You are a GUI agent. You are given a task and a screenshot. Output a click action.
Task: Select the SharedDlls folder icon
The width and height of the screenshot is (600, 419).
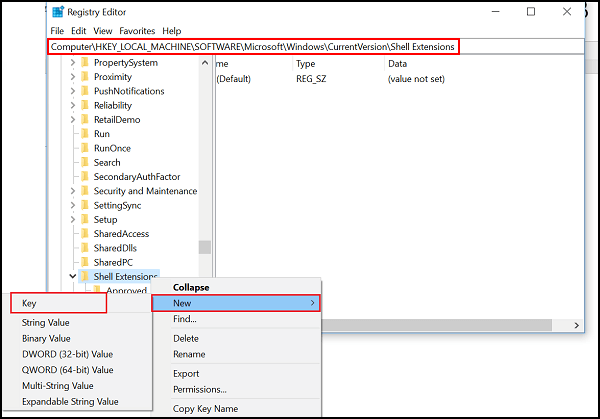pos(85,248)
